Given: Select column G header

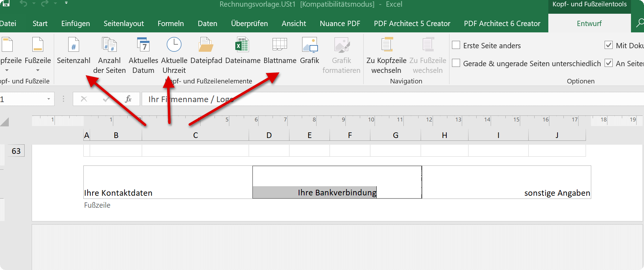Looking at the screenshot, I should [396, 135].
